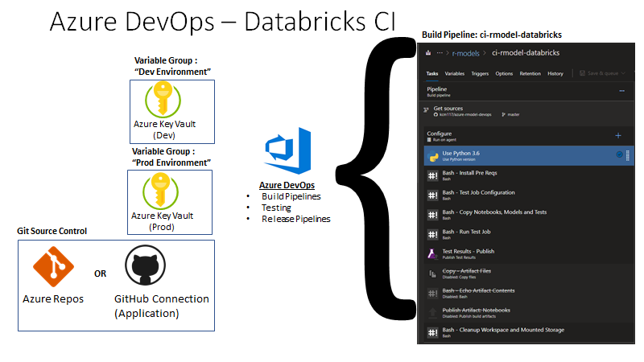
Task: Switch to the Tasks tab
Action: [x=432, y=73]
